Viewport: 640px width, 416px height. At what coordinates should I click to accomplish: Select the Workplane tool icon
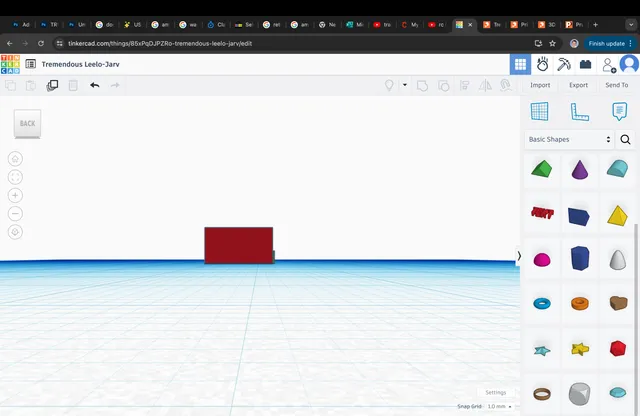(539, 111)
